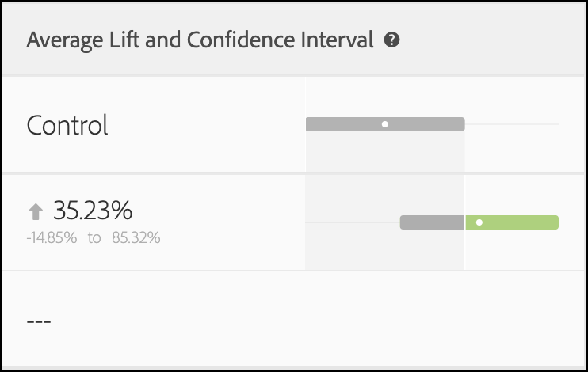Screen dimensions: 588x372
Task: Click the help question mark icon
Action: click(391, 40)
